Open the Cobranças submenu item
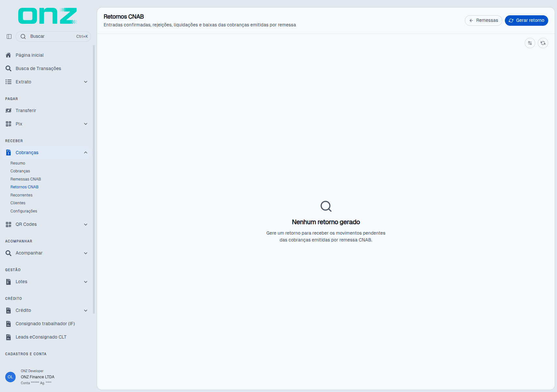The width and height of the screenshot is (557, 392). [20, 171]
